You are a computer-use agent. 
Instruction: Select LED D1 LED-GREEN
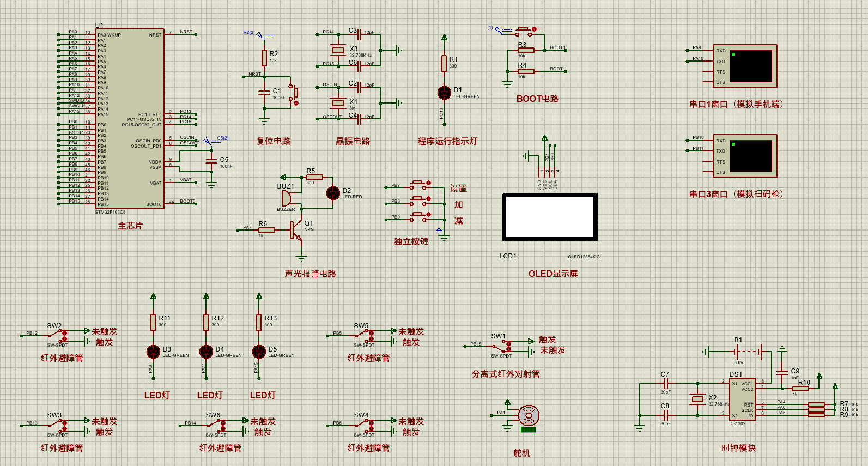click(444, 93)
